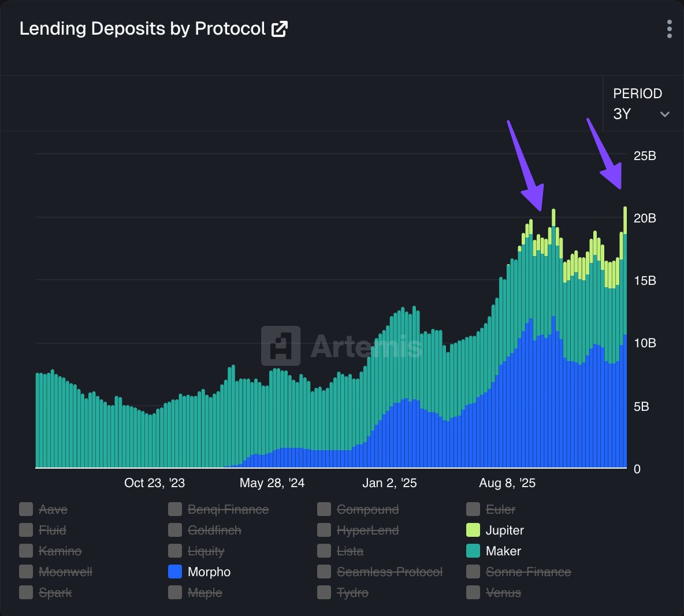Toggle the blue Morpho color swatch
684x616 pixels.
tap(175, 572)
